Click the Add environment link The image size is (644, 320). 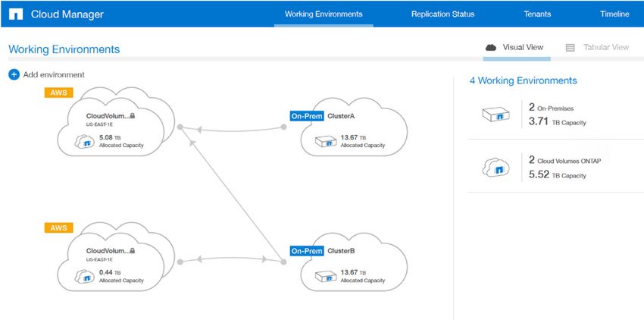(53, 75)
